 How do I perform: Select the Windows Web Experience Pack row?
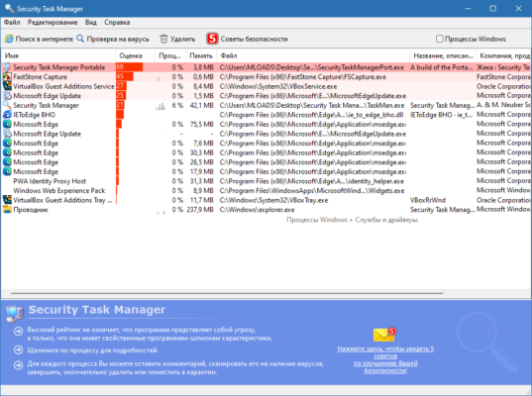click(x=266, y=190)
